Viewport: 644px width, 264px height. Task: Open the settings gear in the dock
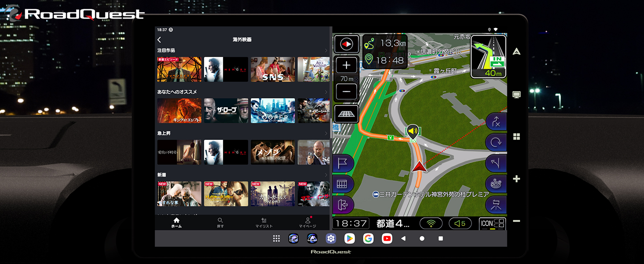[331, 238]
